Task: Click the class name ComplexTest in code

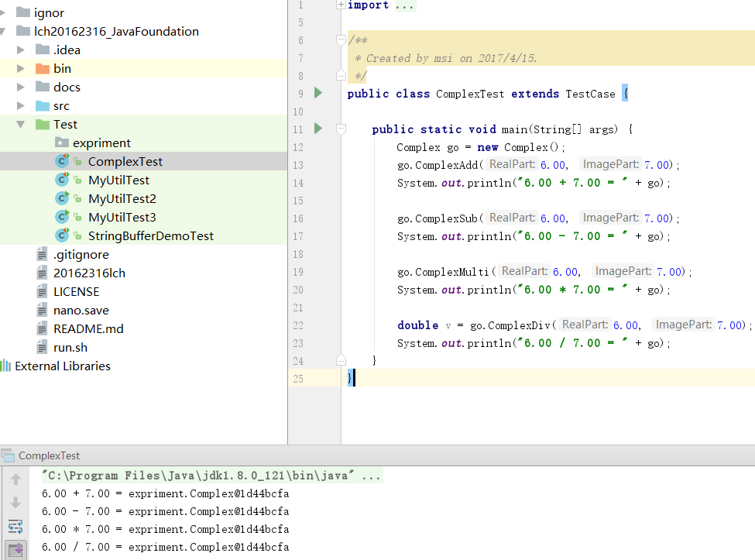Action: [470, 94]
